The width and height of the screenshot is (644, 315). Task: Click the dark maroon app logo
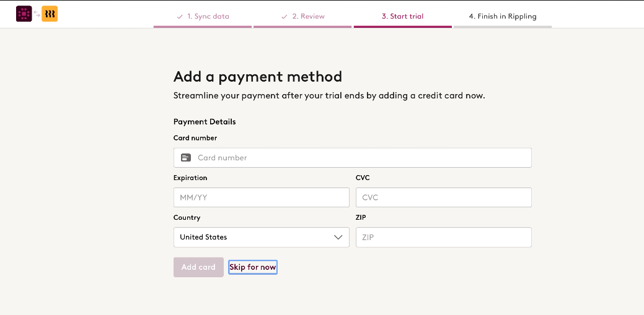[24, 14]
